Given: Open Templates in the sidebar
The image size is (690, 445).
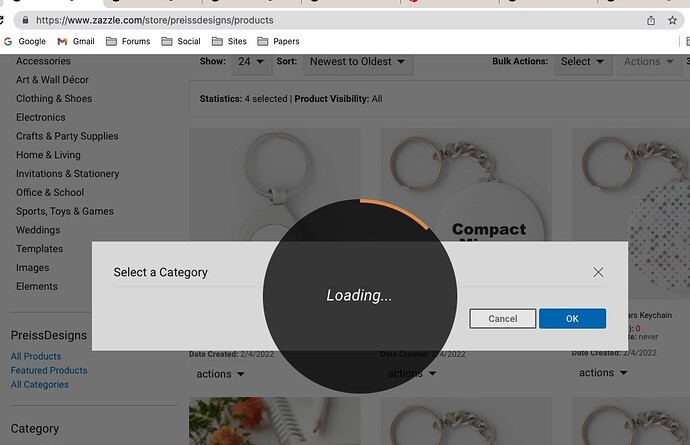Looking at the screenshot, I should (x=40, y=249).
